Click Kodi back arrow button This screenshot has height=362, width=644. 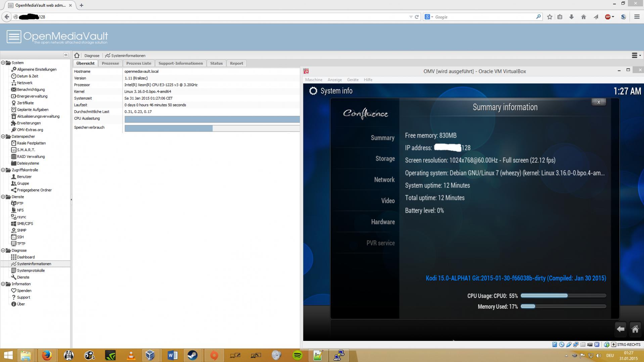pyautogui.click(x=620, y=329)
